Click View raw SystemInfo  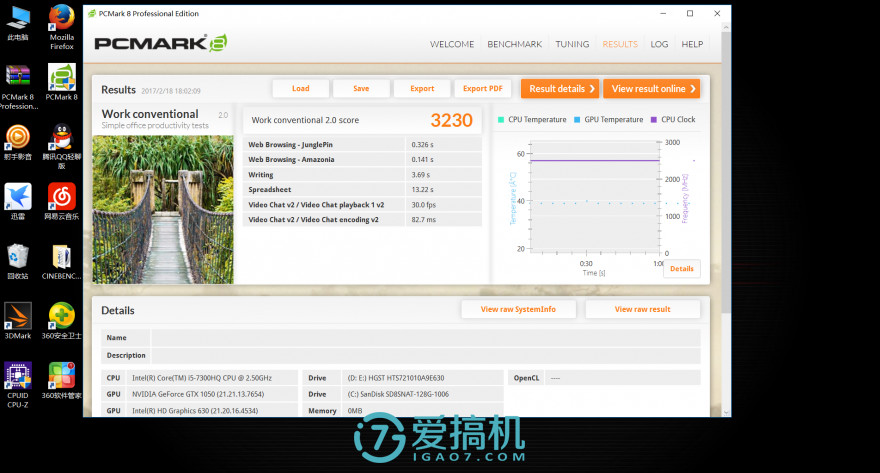pyautogui.click(x=519, y=309)
